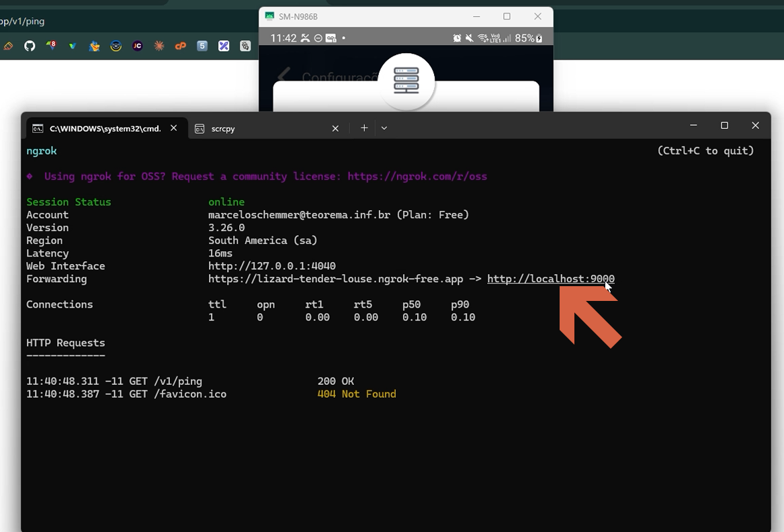
Task: Close the C:\WINDOWS\system32\cmd tab
Action: click(x=173, y=128)
